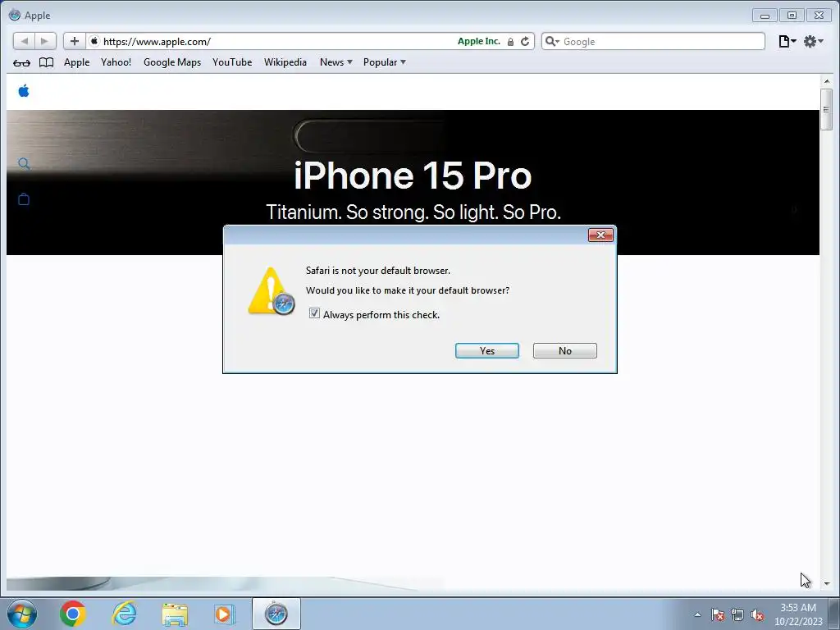Click the Show desktop strip

point(834,614)
